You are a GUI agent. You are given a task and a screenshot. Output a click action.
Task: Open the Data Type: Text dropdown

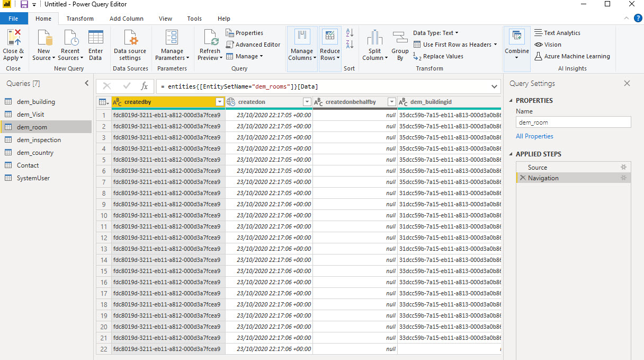(x=436, y=33)
